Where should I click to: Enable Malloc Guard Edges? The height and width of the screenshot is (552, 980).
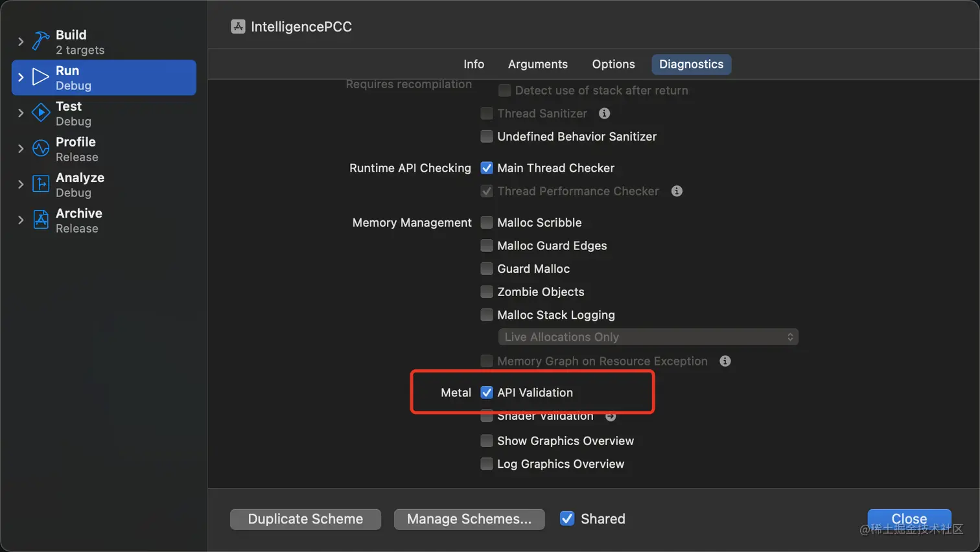coord(487,246)
